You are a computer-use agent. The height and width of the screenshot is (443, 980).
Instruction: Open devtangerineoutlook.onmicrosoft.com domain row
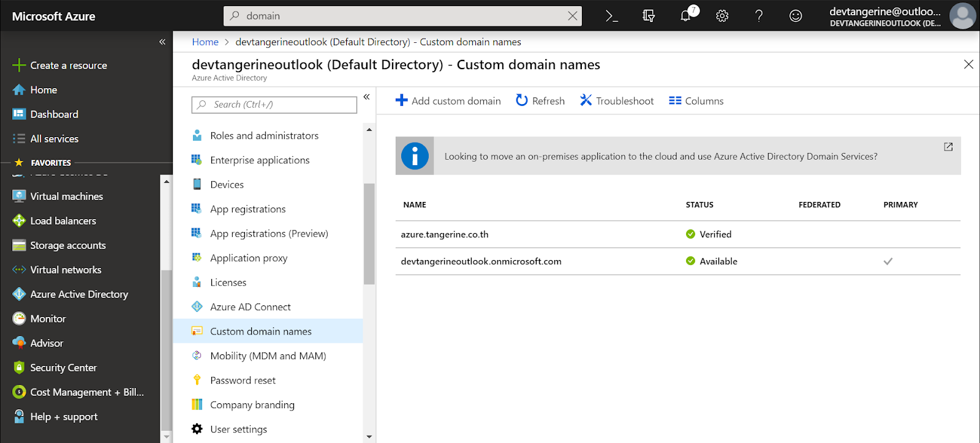click(678, 261)
